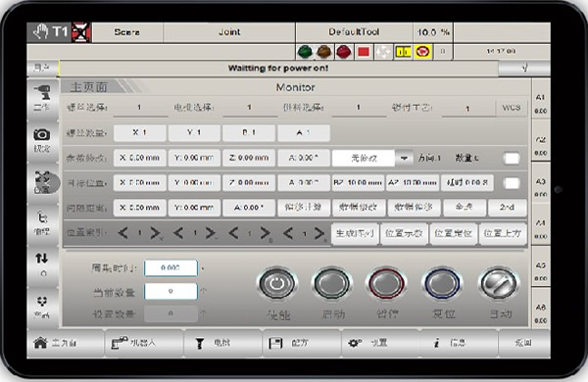Click the position locate button

(x=453, y=233)
